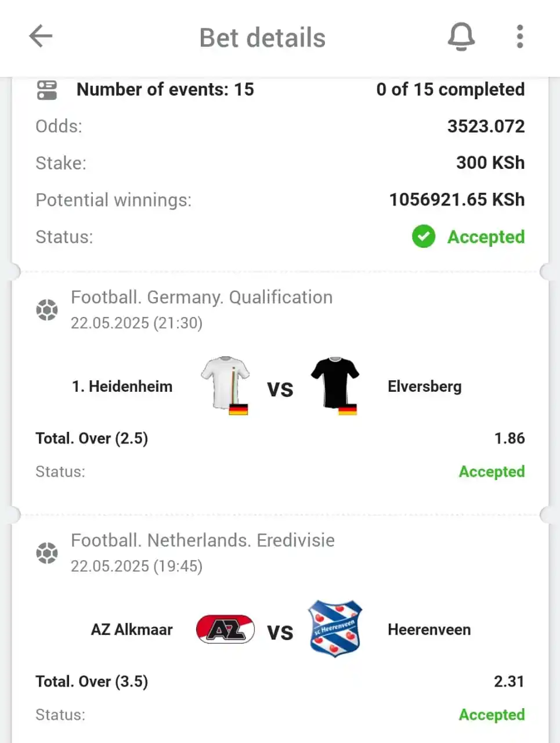Select the Bet details page title
Viewport: 560px width, 743px height.
262,38
